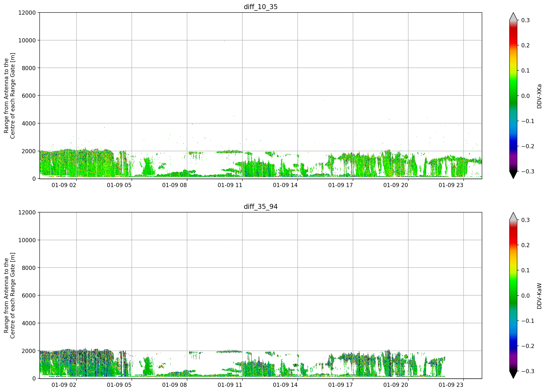
Task: Click the −0.1 tick on the DDV-KaW colorbar
Action: 528,321
